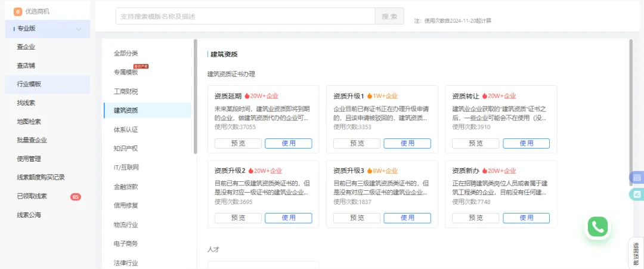Click the 20W+企业 link on 资质延期
Screen dimensions: 644x269
[x=264, y=96]
